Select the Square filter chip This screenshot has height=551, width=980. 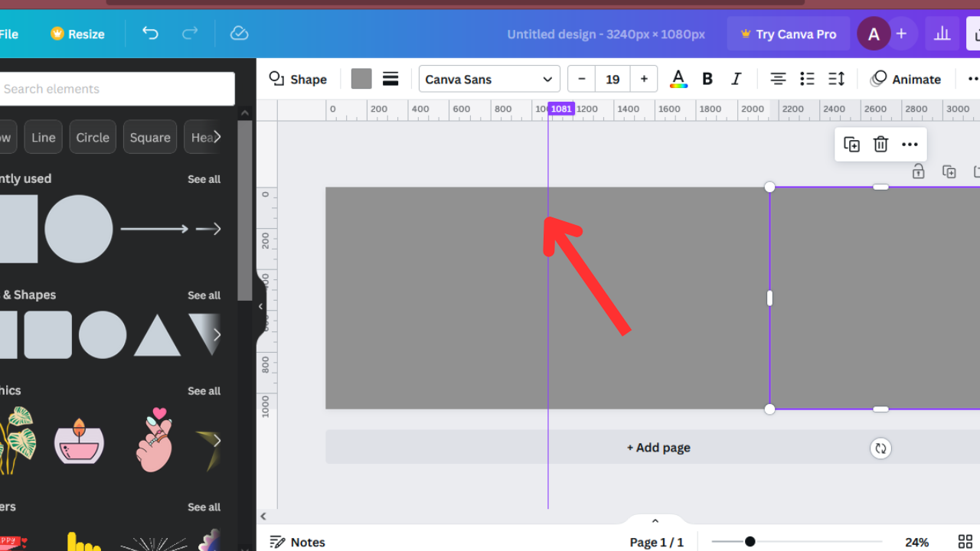tap(150, 138)
